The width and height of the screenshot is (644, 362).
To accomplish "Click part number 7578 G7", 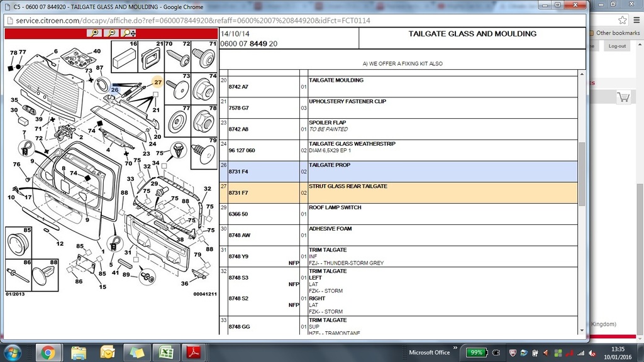I will click(238, 108).
